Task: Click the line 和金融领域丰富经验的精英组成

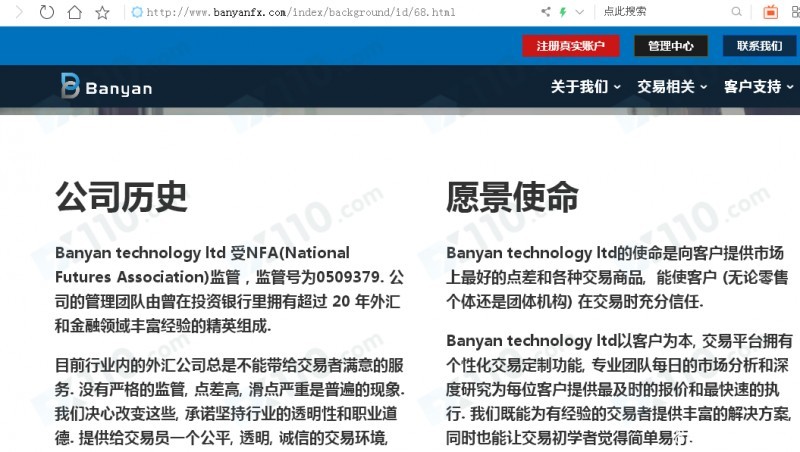Action: coord(163,325)
